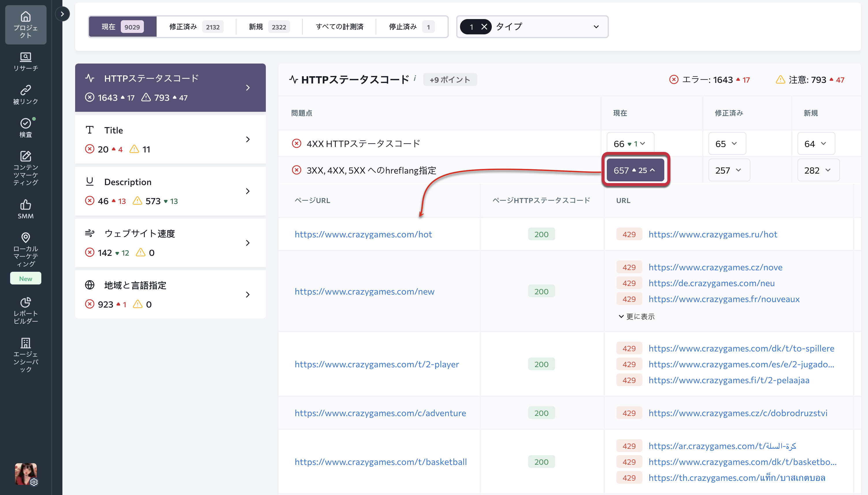868x495 pixels.
Task: Open the crazygames.com/c/adventure link
Action: 380,413
